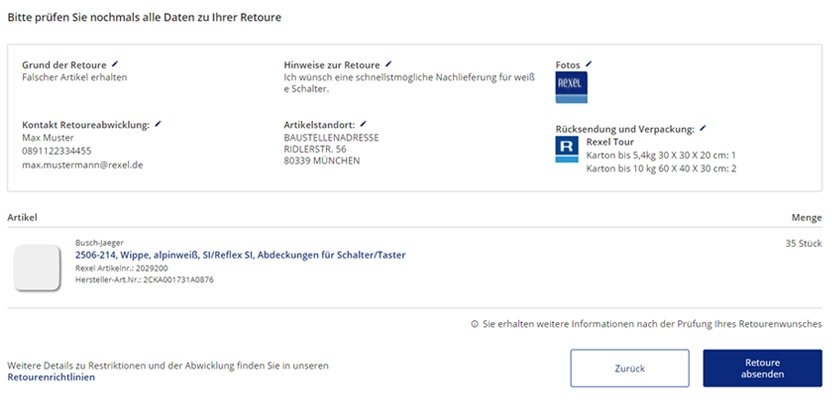The width and height of the screenshot is (832, 420).
Task: Submit with Retoure absenden button
Action: [762, 368]
